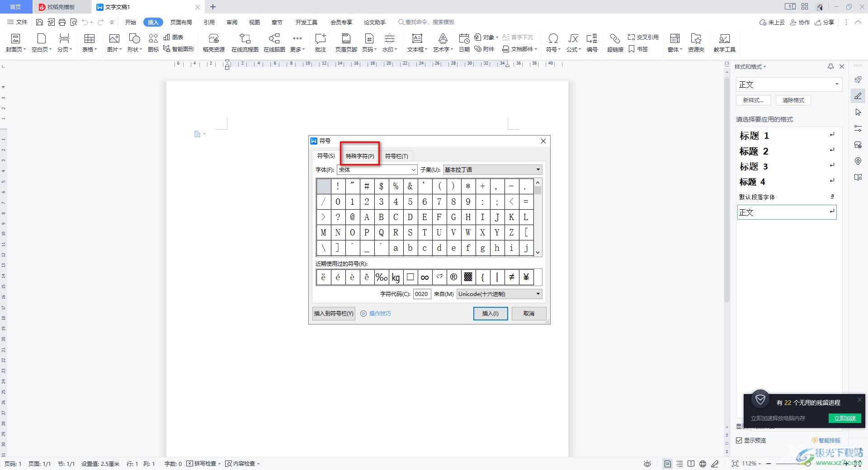
Task: Open header and footer (页眉页脚)
Action: point(346,43)
